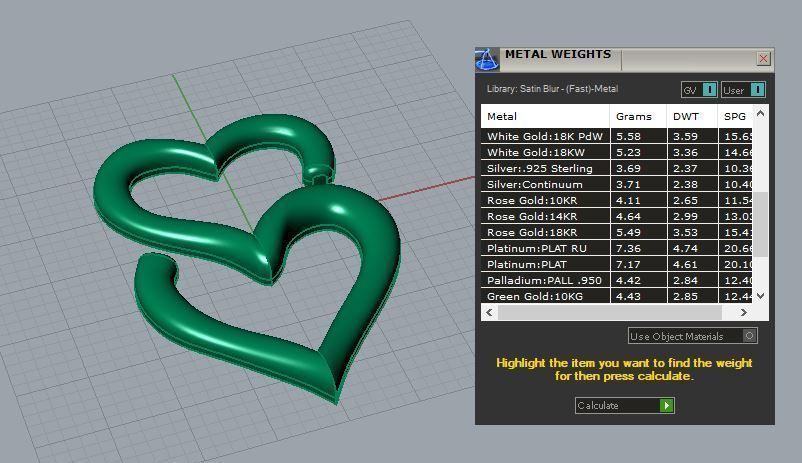Select Silver:Continuum row
Viewport: 802px width, 463px height.
[616, 184]
